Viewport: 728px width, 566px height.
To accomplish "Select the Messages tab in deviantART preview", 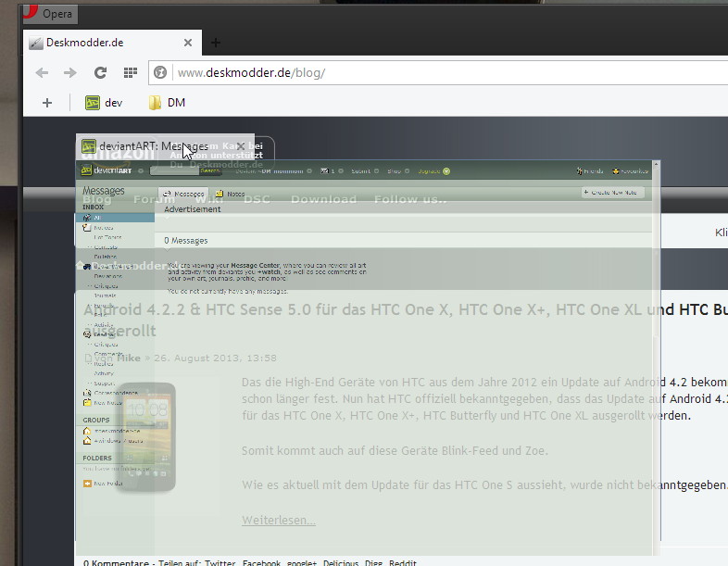I will (184, 194).
